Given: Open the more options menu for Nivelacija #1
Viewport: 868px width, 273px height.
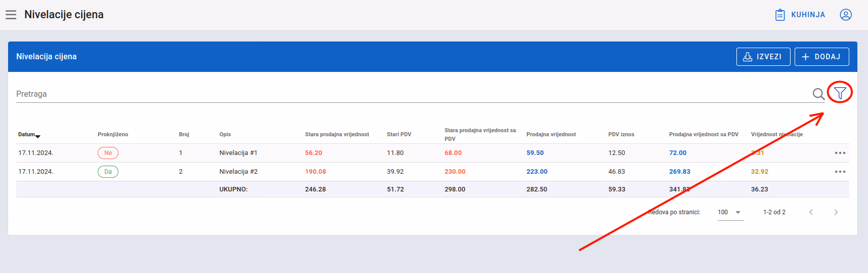Looking at the screenshot, I should [840, 153].
